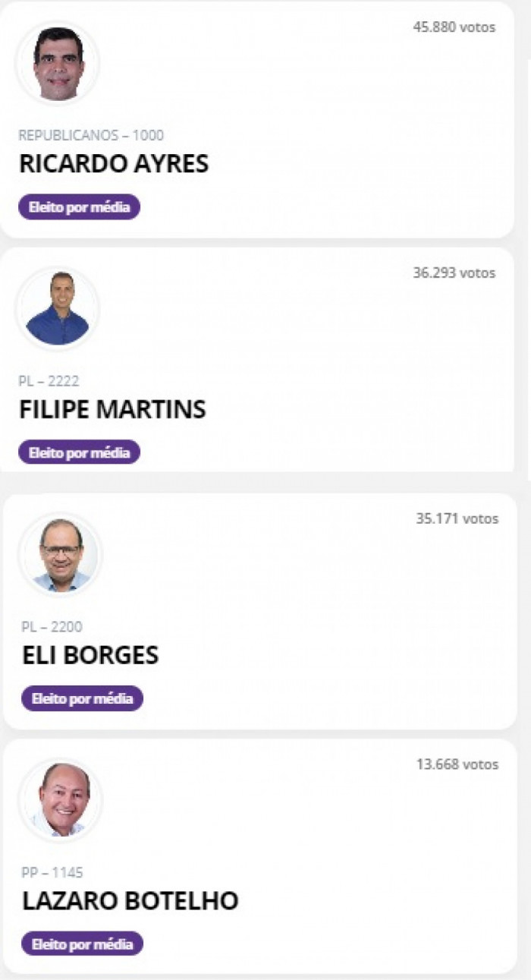The image size is (531, 980).
Task: Click Lazaro Botelho 'Eleito por média' badge
Action: pyautogui.click(x=83, y=944)
